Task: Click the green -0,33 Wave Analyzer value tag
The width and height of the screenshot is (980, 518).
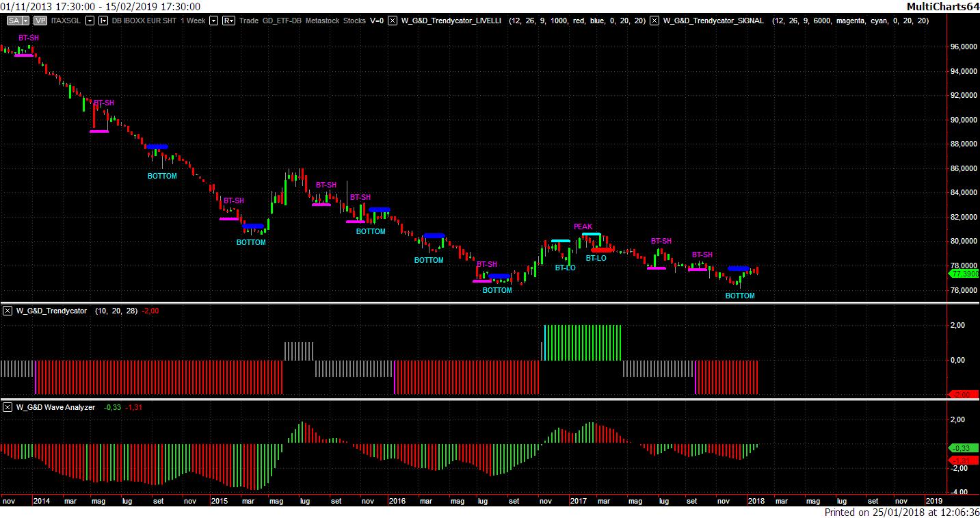Action: [963, 448]
